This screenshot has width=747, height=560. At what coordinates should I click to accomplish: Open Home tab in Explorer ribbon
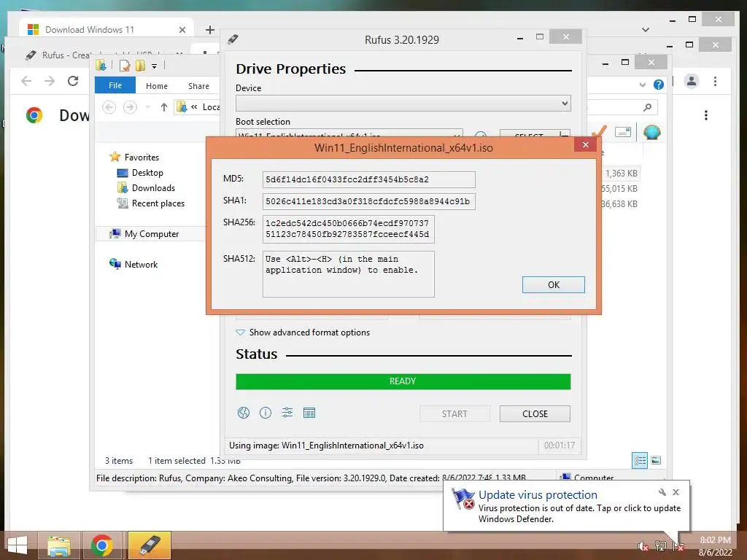point(157,86)
